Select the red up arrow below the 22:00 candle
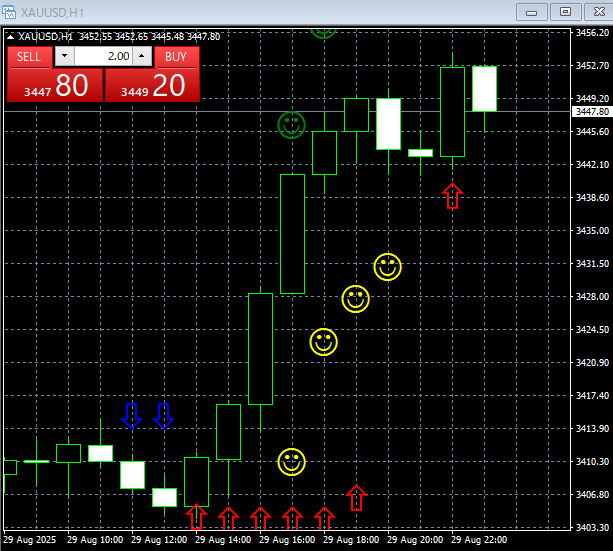 click(x=452, y=196)
